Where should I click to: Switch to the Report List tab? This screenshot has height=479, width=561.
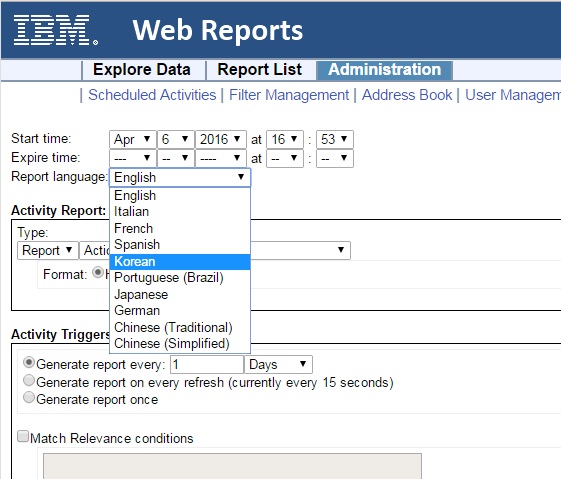point(260,69)
